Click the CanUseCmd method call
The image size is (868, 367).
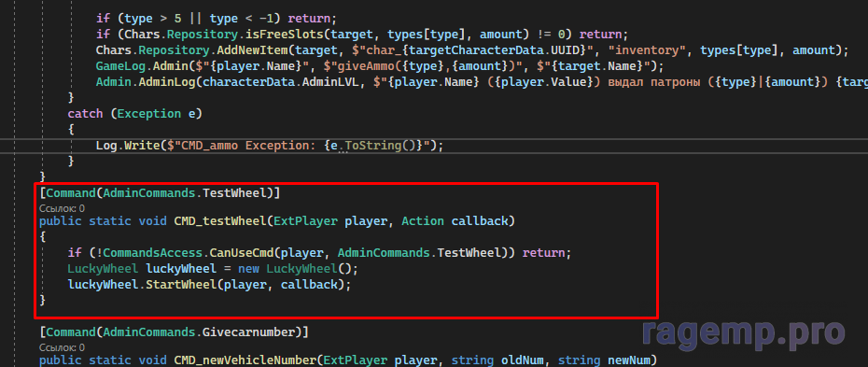[242, 253]
